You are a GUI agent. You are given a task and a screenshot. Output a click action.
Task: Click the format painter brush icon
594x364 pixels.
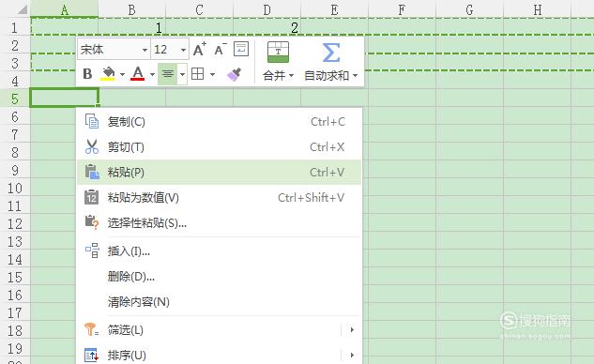pos(234,74)
